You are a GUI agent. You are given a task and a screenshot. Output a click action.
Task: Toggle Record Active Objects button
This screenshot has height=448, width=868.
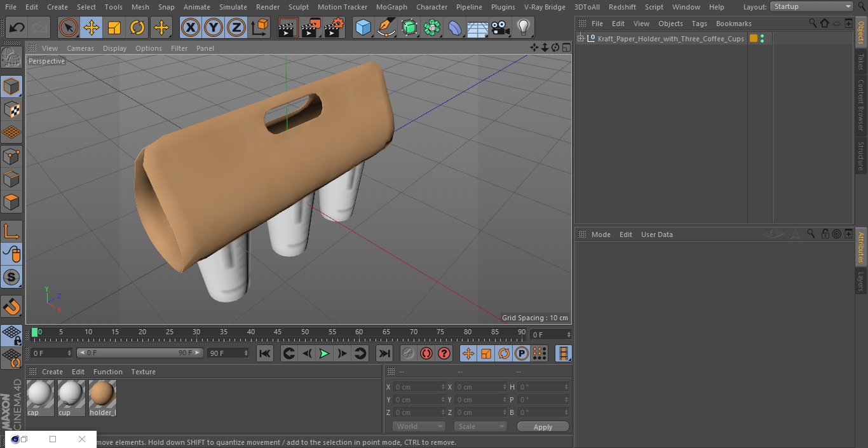408,353
